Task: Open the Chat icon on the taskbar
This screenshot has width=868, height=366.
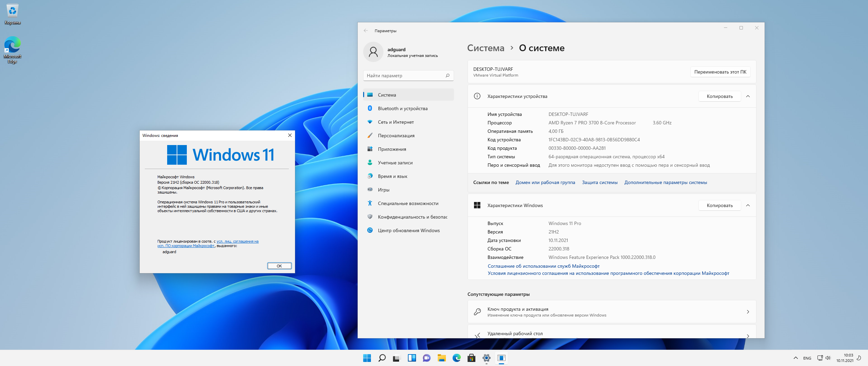Action: [x=427, y=358]
